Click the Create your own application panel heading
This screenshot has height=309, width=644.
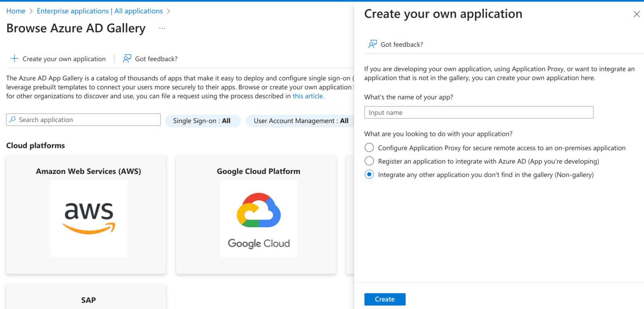pyautogui.click(x=443, y=14)
